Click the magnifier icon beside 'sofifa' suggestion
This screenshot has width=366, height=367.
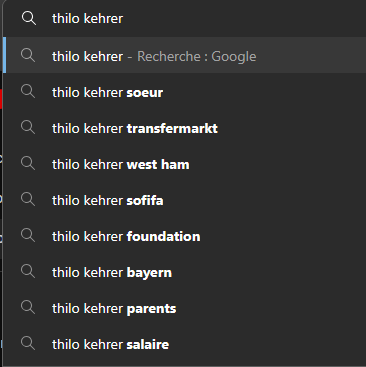(x=28, y=199)
